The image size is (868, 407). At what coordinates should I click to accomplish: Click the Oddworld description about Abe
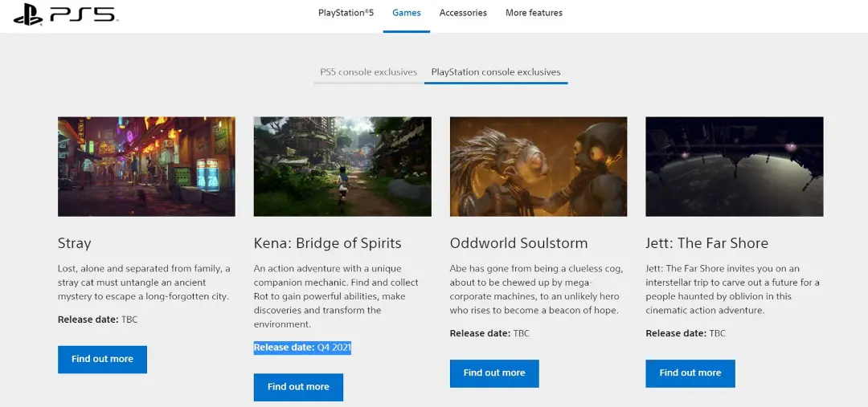pos(536,290)
